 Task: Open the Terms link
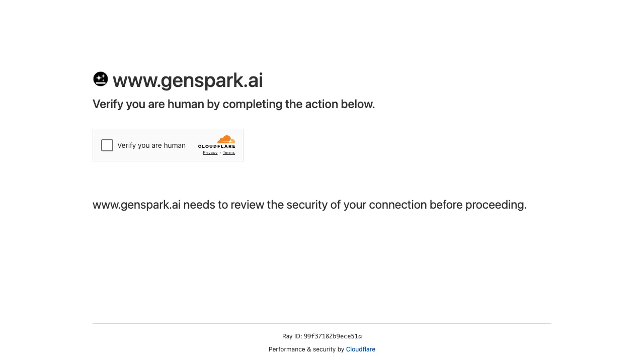click(229, 152)
